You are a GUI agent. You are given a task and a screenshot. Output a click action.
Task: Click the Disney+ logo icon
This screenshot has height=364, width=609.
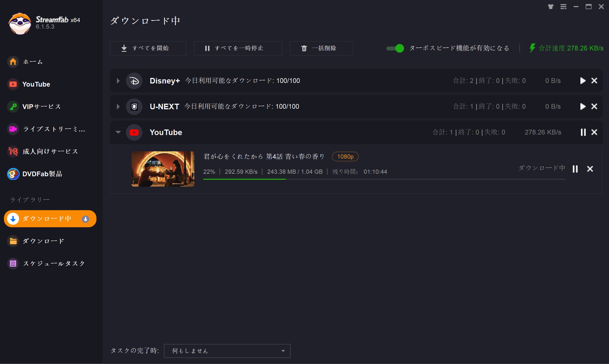(134, 81)
